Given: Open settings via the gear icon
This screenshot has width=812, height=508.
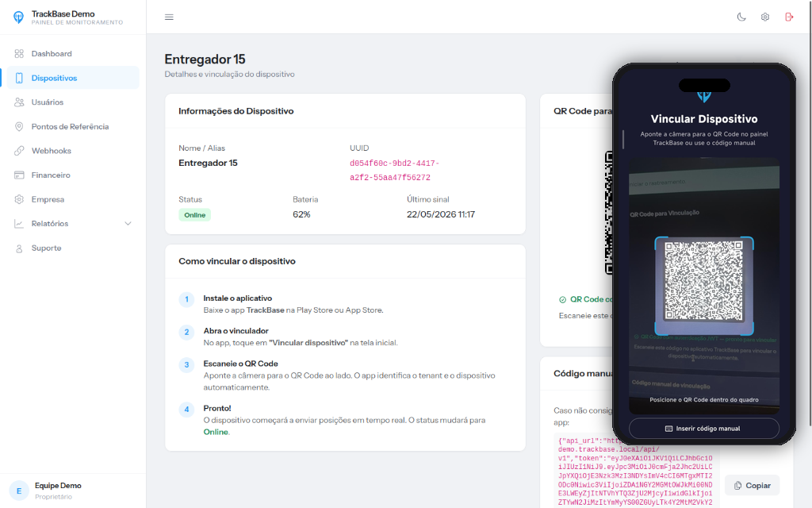Looking at the screenshot, I should [x=765, y=17].
